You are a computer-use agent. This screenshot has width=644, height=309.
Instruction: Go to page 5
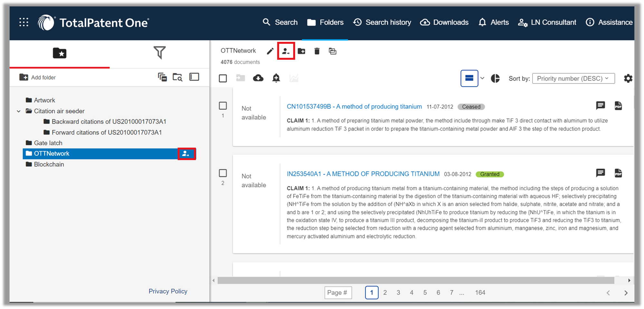[x=425, y=293]
